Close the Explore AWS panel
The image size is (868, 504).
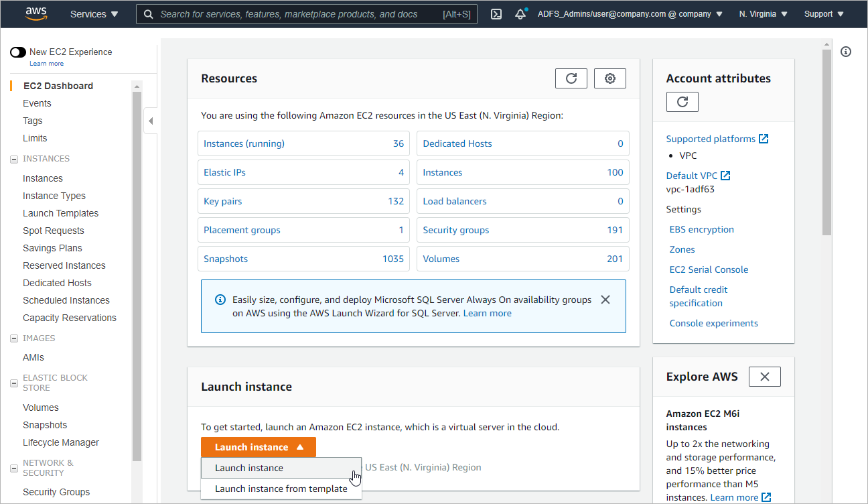(x=764, y=377)
